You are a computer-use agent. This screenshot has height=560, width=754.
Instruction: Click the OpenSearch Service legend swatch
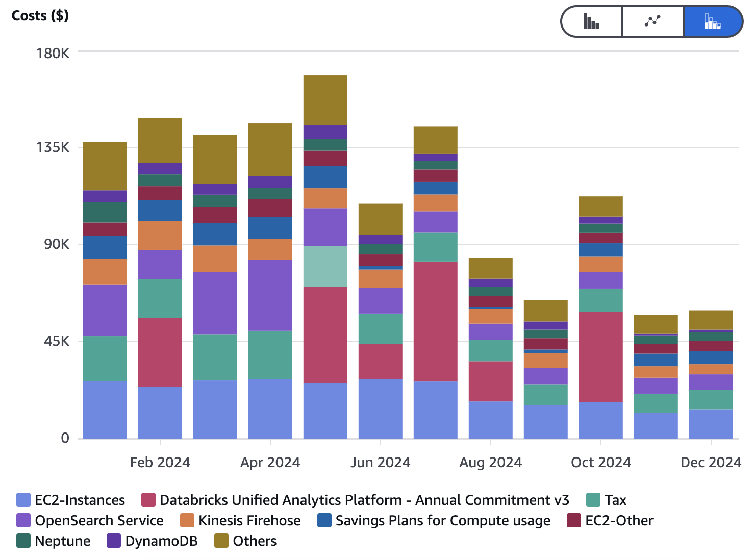click(23, 520)
